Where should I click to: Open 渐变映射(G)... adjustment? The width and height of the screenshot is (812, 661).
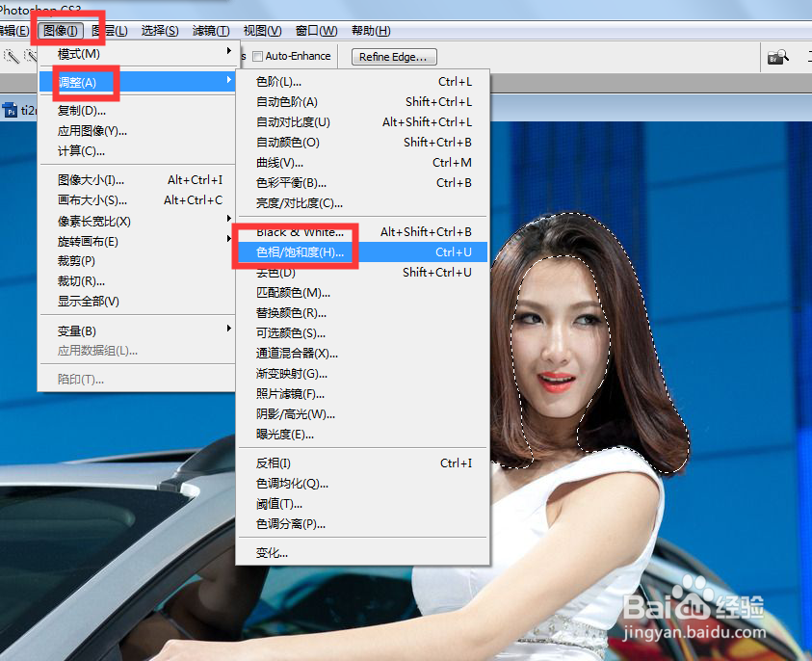[x=362, y=373]
